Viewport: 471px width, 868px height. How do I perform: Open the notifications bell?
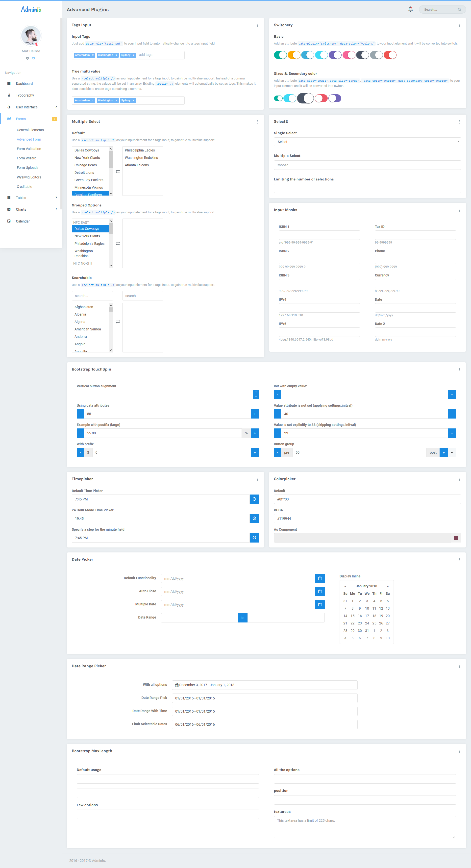pyautogui.click(x=410, y=9)
